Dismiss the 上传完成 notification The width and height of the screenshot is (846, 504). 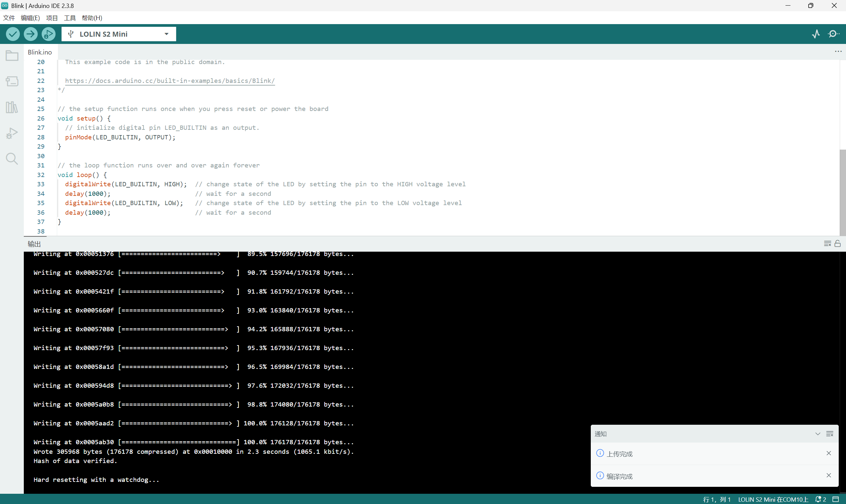click(x=829, y=453)
